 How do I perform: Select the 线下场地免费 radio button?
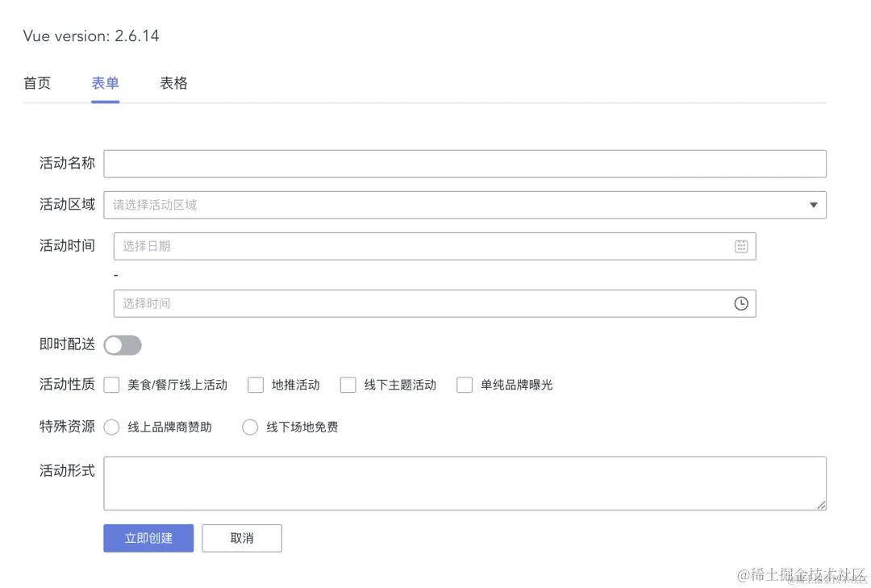(250, 427)
